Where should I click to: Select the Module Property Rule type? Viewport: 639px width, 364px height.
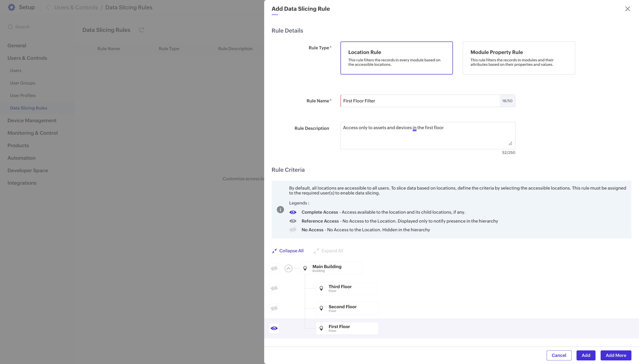[x=519, y=58]
